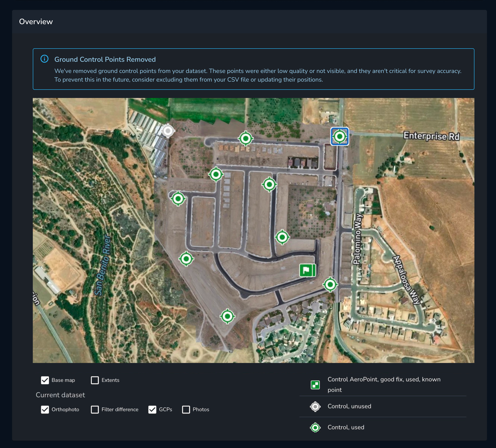Enable the Extents checkbox
Viewport: 496px width, 448px height.
[95, 380]
